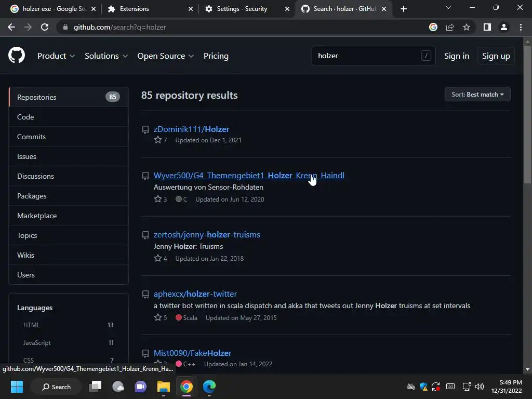532x399 pixels.
Task: Open chat app on taskbar
Action: [x=140, y=387]
